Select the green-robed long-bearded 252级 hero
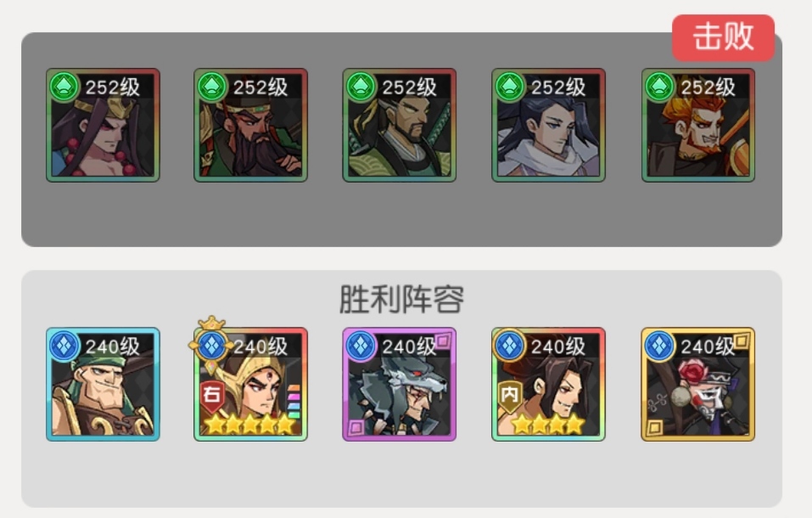The width and height of the screenshot is (812, 518). [250, 125]
